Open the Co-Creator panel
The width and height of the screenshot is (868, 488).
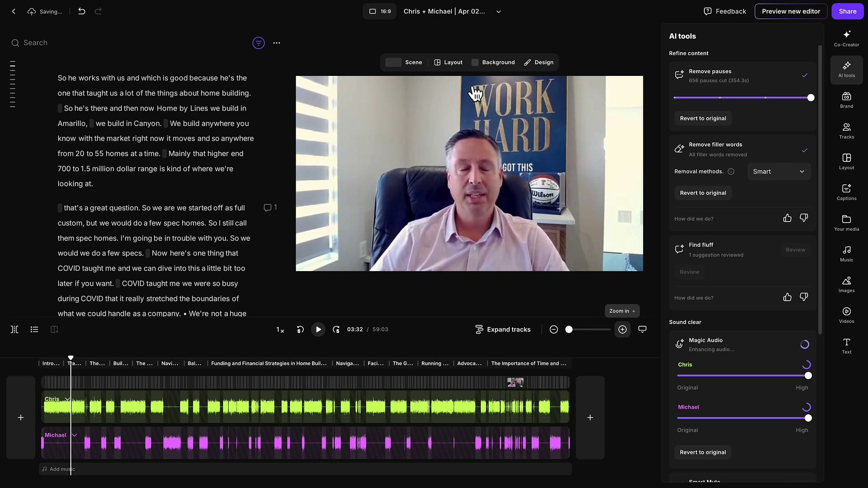click(x=846, y=39)
